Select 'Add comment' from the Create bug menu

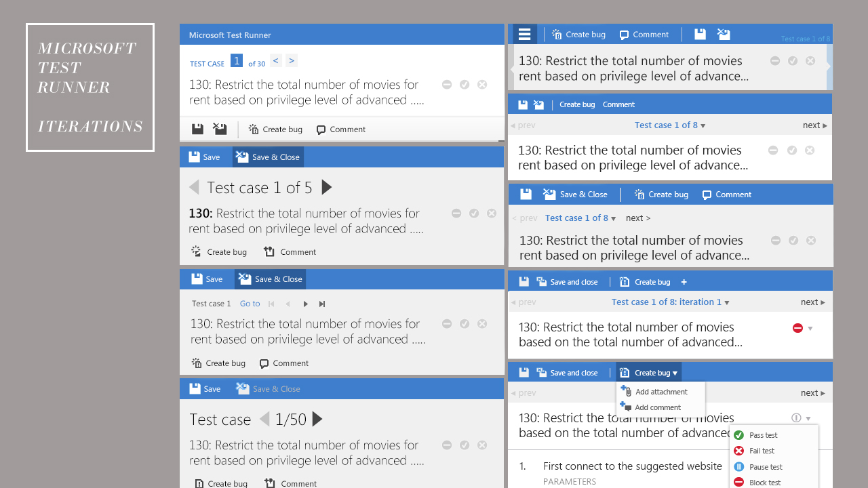click(x=650, y=407)
